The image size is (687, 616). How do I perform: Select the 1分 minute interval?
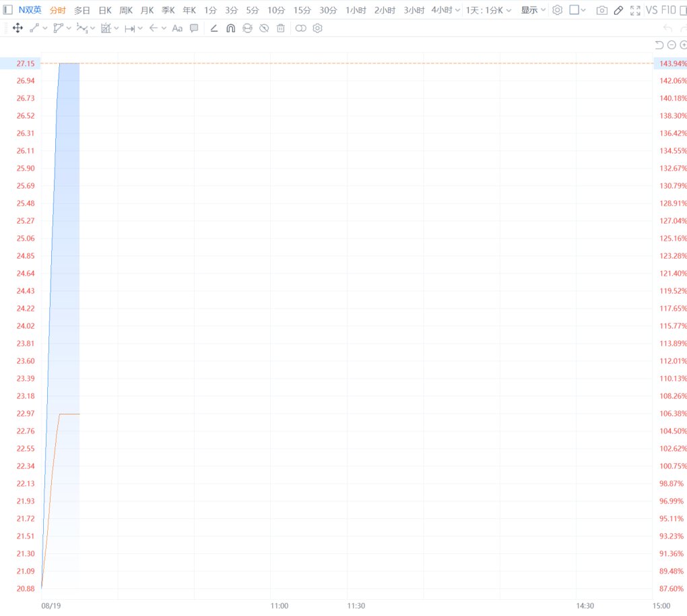pyautogui.click(x=210, y=10)
